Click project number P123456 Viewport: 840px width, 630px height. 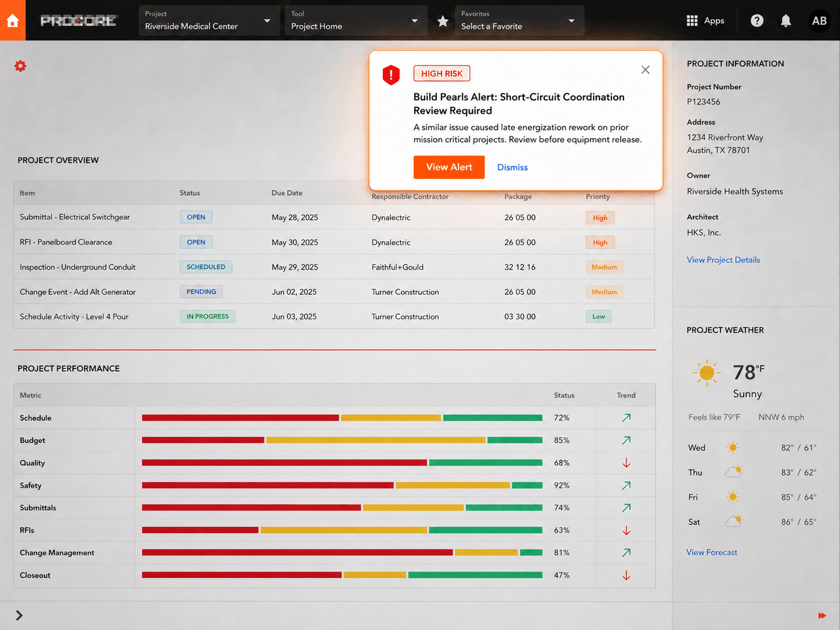(x=704, y=102)
